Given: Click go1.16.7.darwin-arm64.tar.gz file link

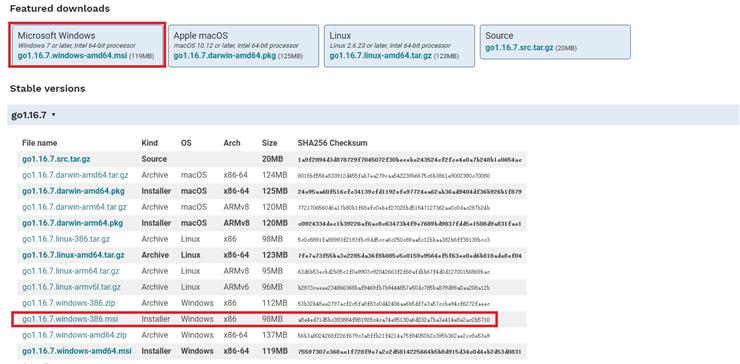Looking at the screenshot, I should 74,207.
